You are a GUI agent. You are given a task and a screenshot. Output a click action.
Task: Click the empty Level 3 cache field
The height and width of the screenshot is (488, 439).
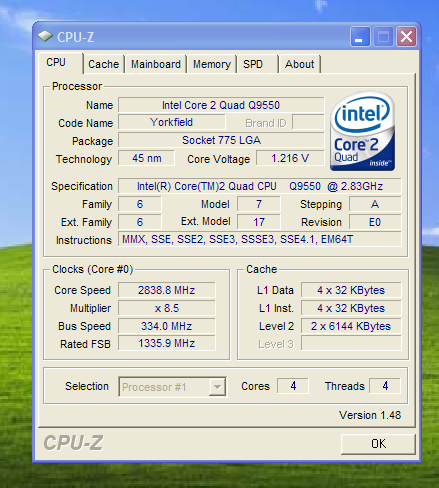click(351, 343)
